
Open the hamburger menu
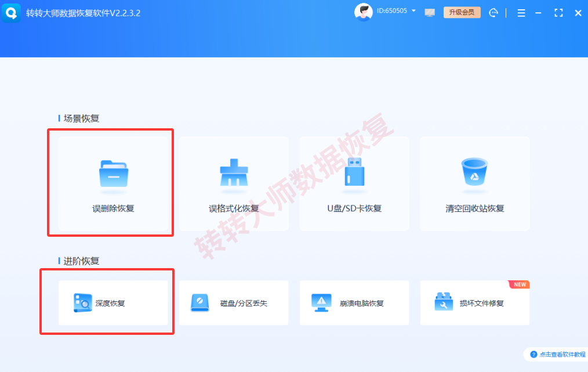[521, 13]
